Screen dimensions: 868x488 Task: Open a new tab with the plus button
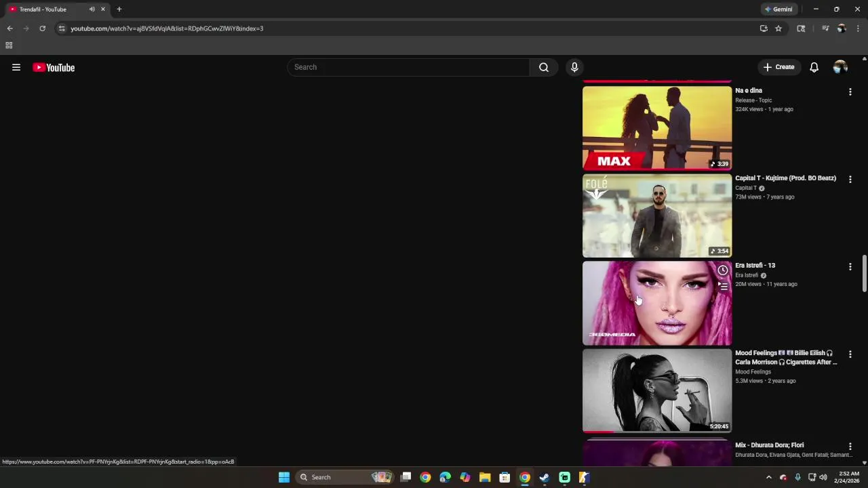pyautogui.click(x=119, y=9)
